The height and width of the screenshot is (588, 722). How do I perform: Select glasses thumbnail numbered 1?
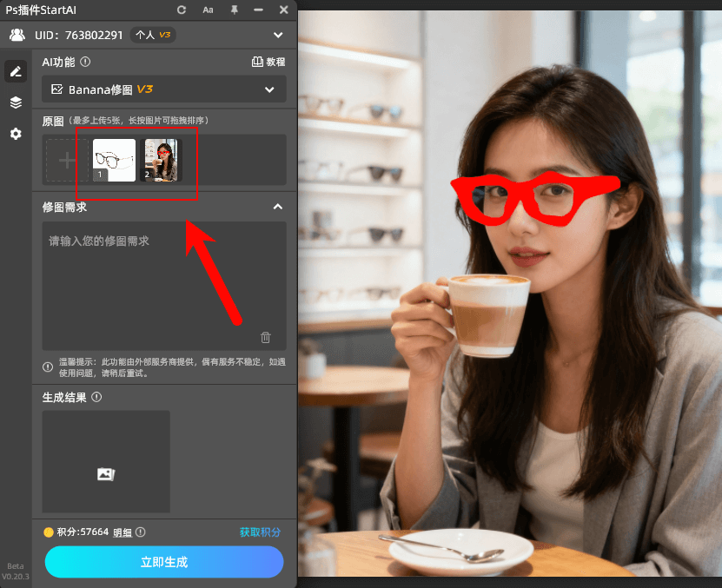click(x=114, y=160)
